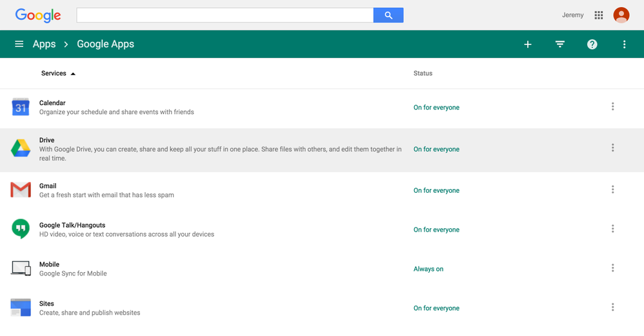The height and width of the screenshot is (336, 644).
Task: Click Mobile's 'Always on' status
Action: click(428, 269)
